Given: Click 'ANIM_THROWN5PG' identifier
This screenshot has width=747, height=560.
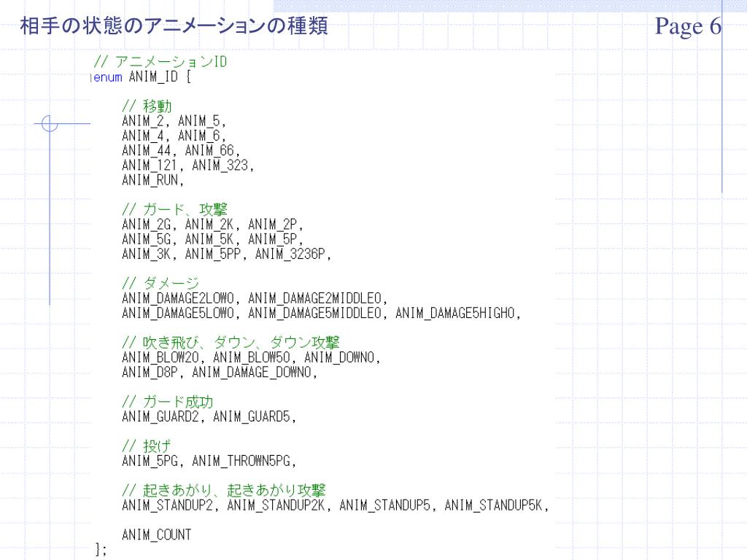Looking at the screenshot, I should [241, 461].
